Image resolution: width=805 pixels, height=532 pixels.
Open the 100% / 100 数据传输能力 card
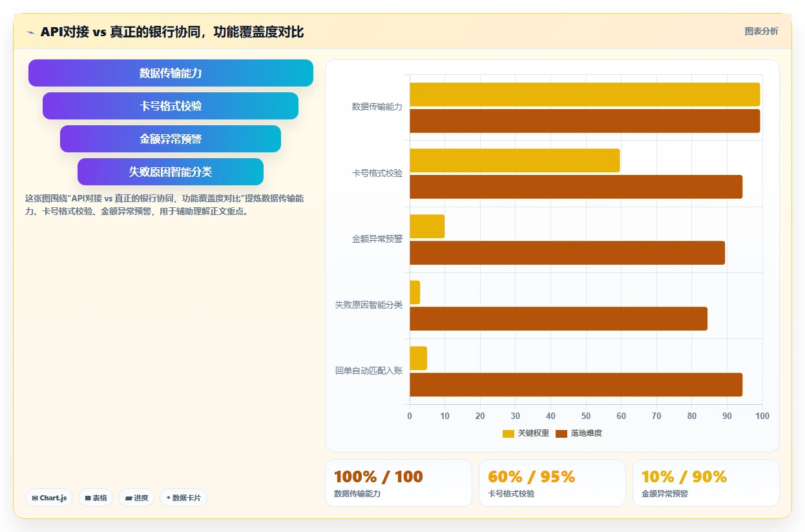(x=399, y=483)
